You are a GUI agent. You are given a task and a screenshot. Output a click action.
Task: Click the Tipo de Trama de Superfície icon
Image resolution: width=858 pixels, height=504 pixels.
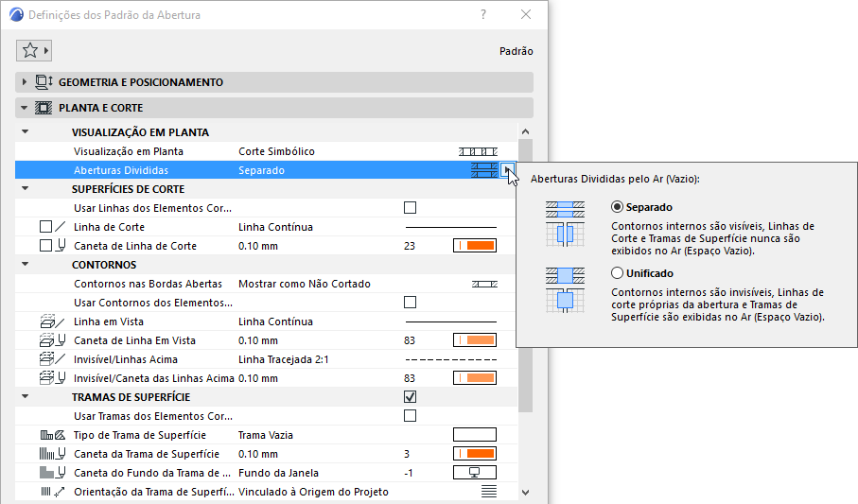(x=53, y=435)
